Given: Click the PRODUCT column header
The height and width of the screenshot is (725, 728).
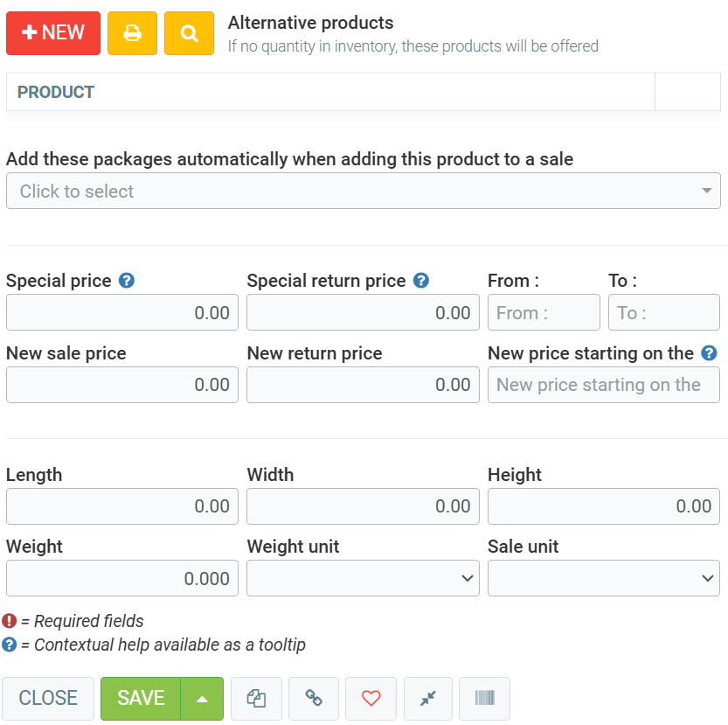Looking at the screenshot, I should click(x=56, y=92).
